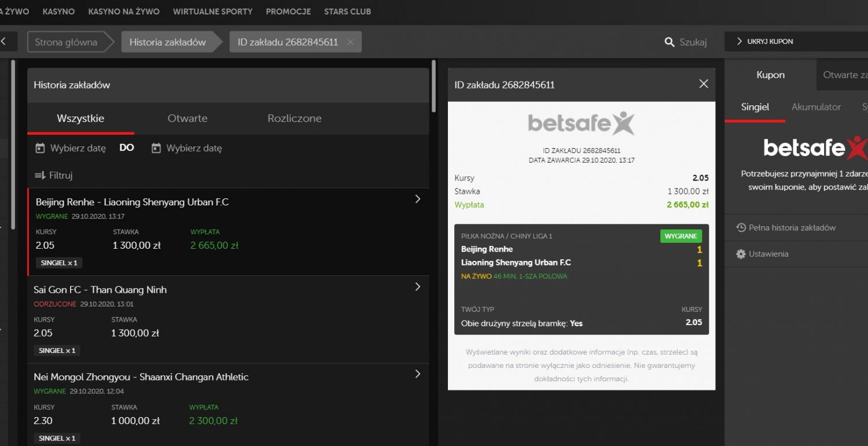Select the Kupon tab
Viewport: 868px width, 446px height.
pos(770,75)
